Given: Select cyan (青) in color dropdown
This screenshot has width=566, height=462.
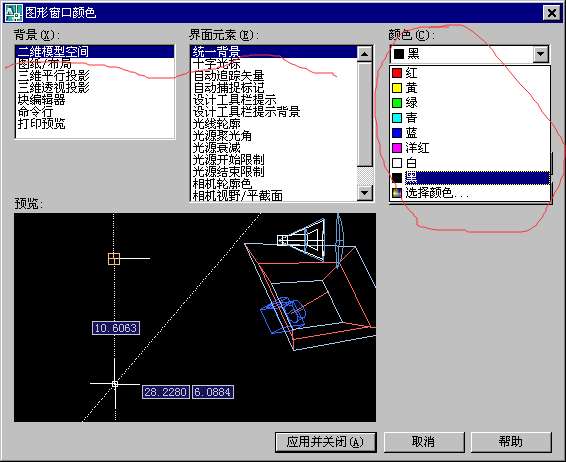Looking at the screenshot, I should point(470,118).
